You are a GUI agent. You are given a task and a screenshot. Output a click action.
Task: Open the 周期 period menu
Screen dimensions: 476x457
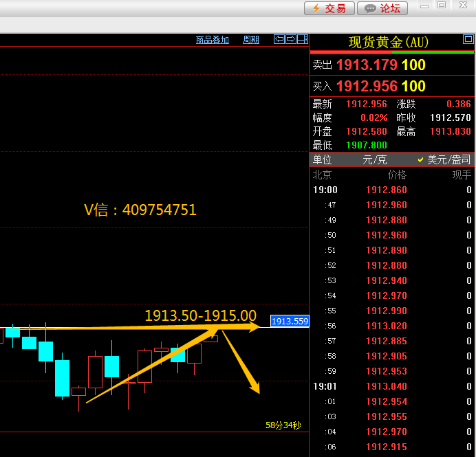pyautogui.click(x=251, y=40)
